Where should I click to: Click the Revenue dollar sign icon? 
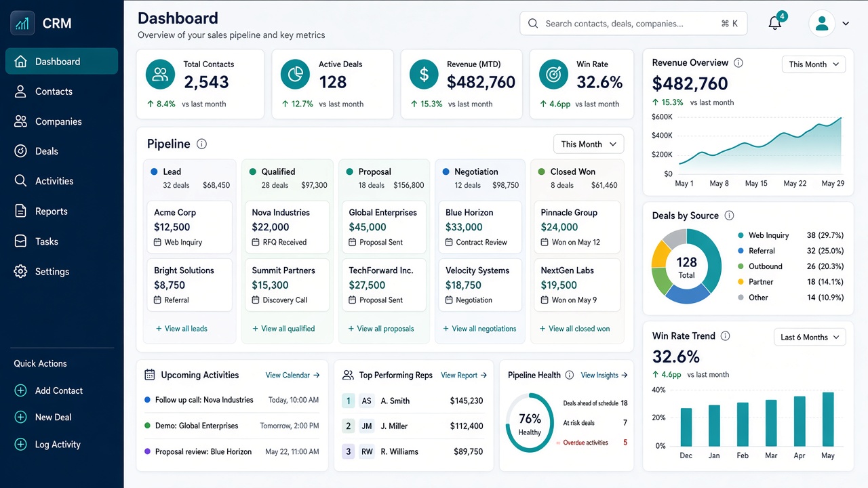(425, 75)
